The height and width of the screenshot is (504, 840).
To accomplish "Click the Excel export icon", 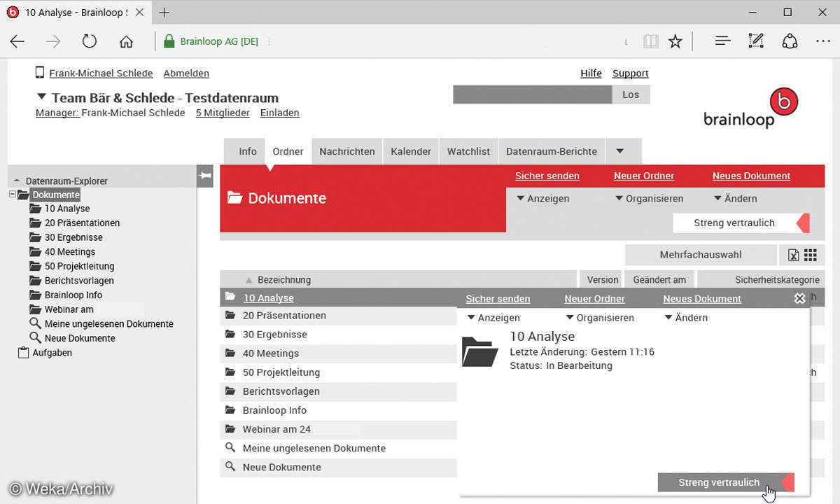I will click(793, 255).
